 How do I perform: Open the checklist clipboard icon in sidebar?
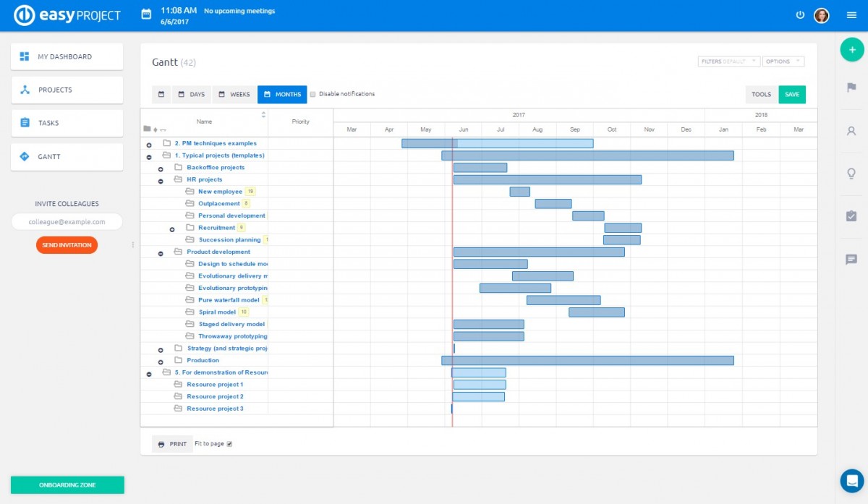(851, 216)
